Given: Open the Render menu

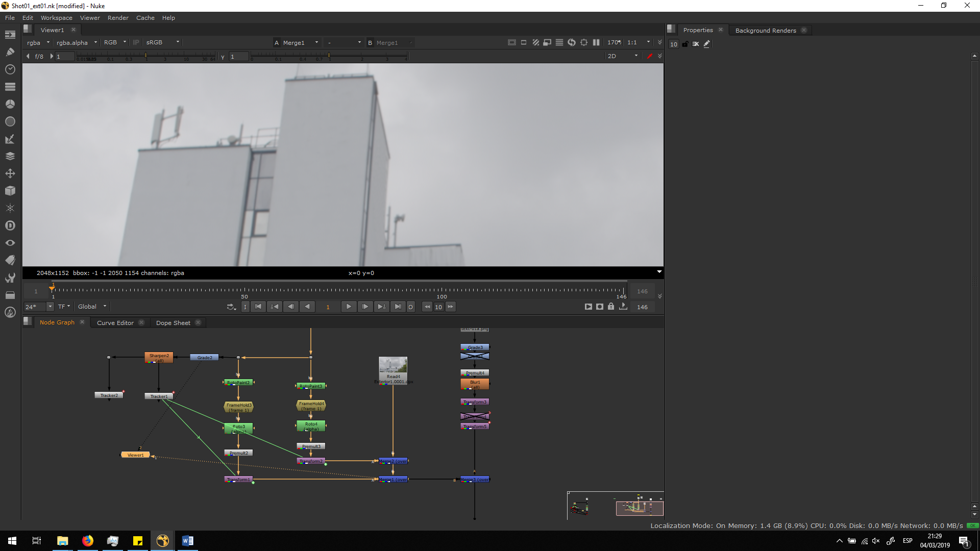Looking at the screenshot, I should 118,18.
